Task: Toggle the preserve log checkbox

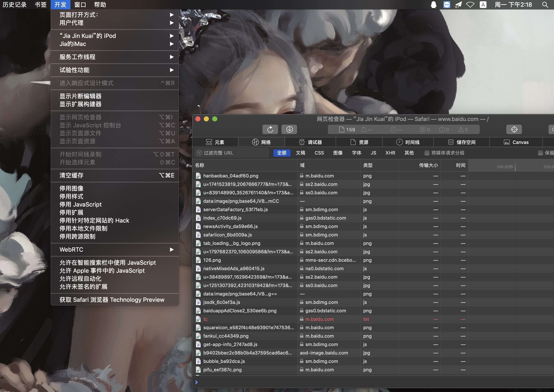Action: (x=540, y=153)
